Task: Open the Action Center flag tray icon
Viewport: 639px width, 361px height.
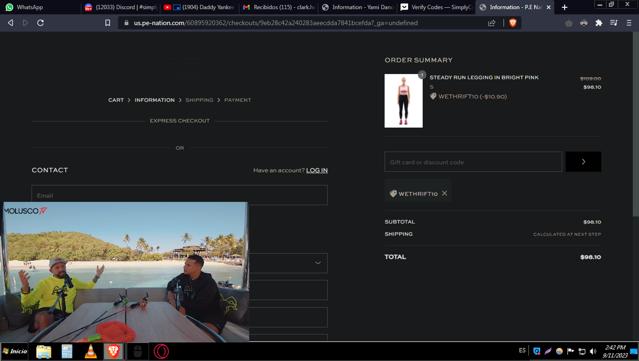Action: (571, 351)
